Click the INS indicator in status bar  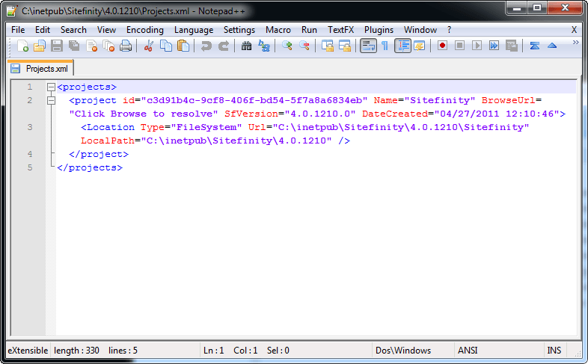point(554,351)
